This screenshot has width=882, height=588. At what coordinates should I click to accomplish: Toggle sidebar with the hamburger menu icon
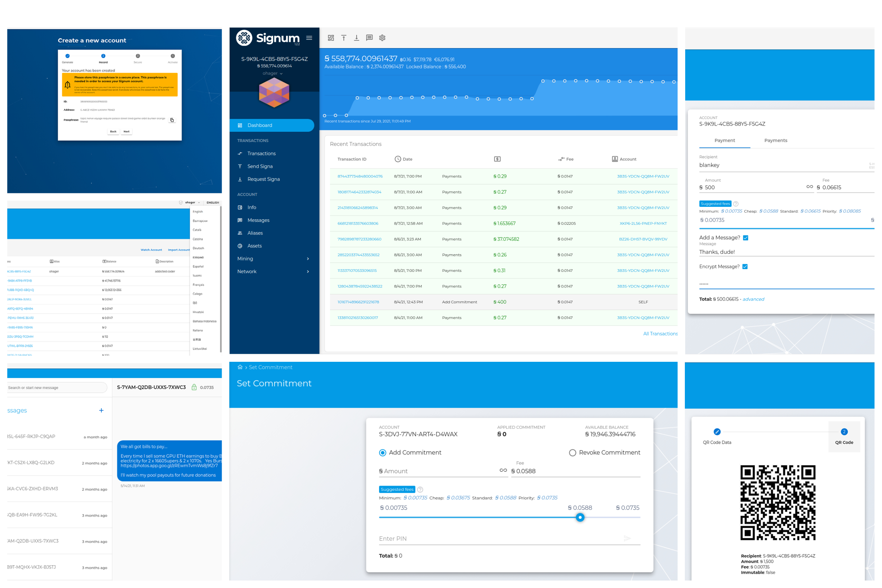tap(309, 38)
